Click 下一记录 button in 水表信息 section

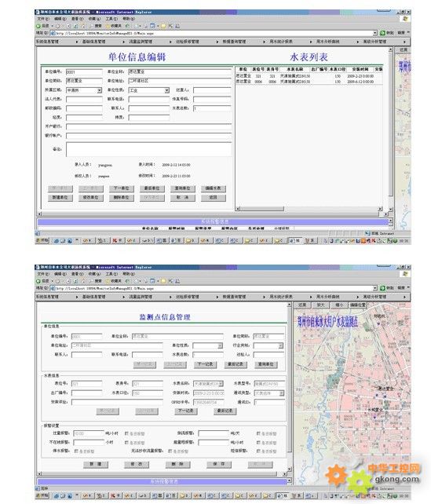point(186,411)
